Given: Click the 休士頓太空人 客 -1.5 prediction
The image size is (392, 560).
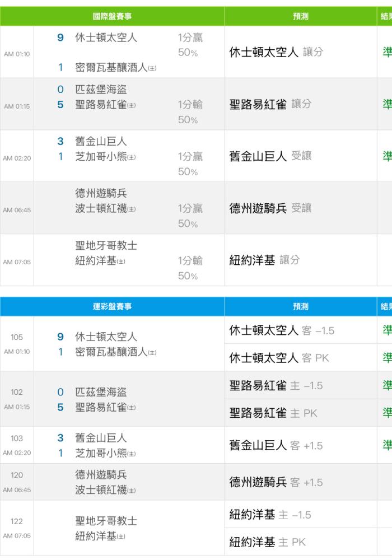Looking at the screenshot, I should tap(282, 330).
